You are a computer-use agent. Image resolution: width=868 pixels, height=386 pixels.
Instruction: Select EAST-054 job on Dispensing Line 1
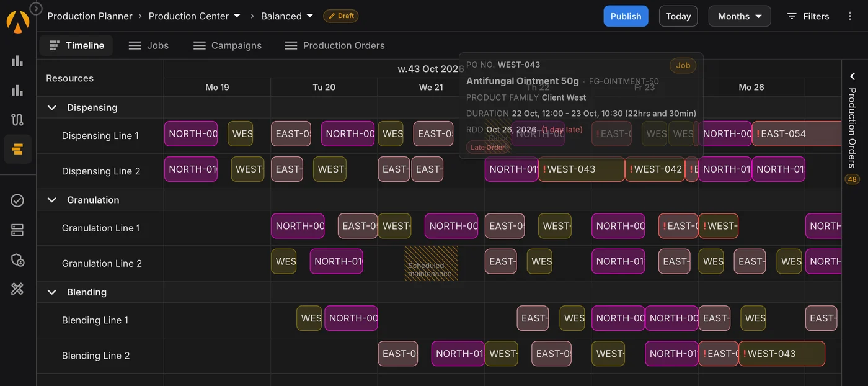coord(796,133)
